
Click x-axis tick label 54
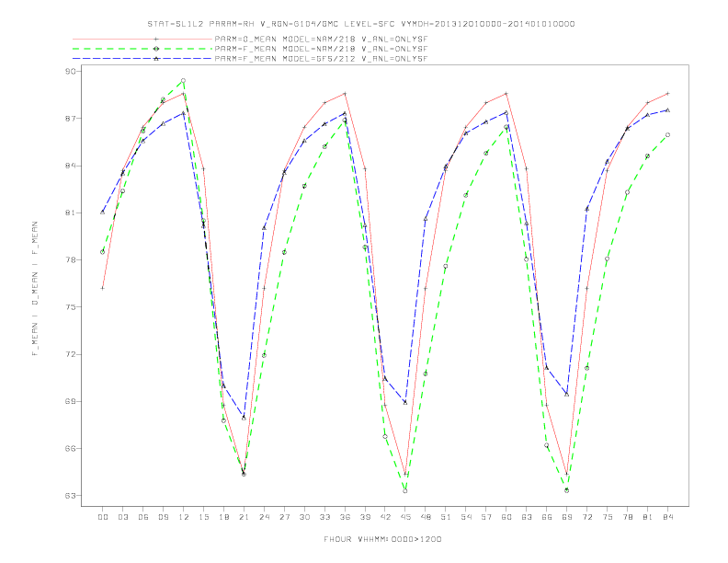(x=466, y=517)
